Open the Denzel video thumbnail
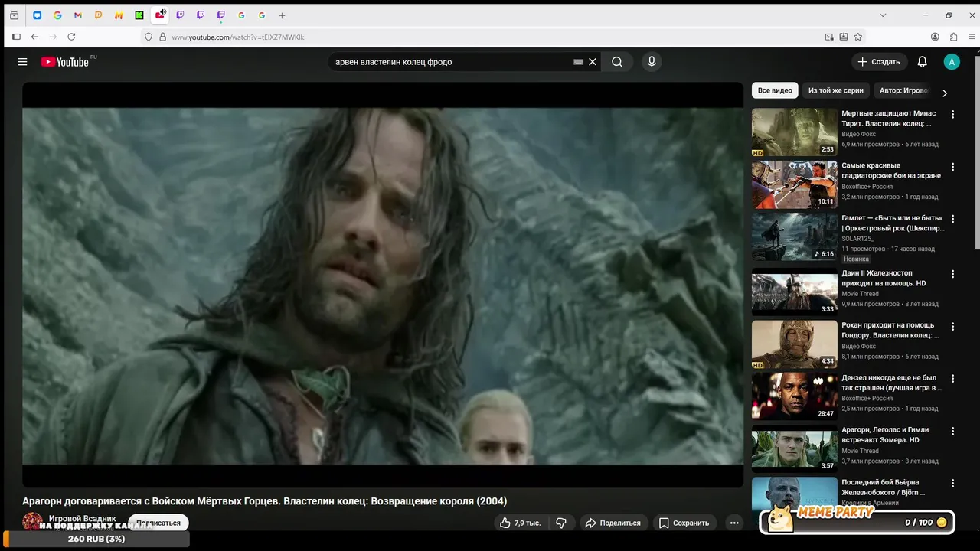The image size is (980, 551). point(795,396)
